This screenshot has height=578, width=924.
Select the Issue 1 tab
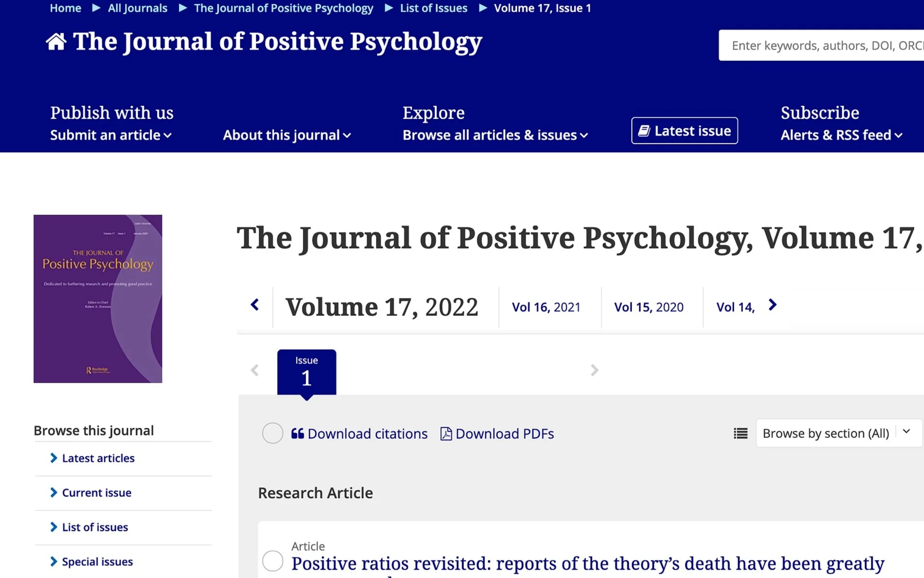pos(307,372)
